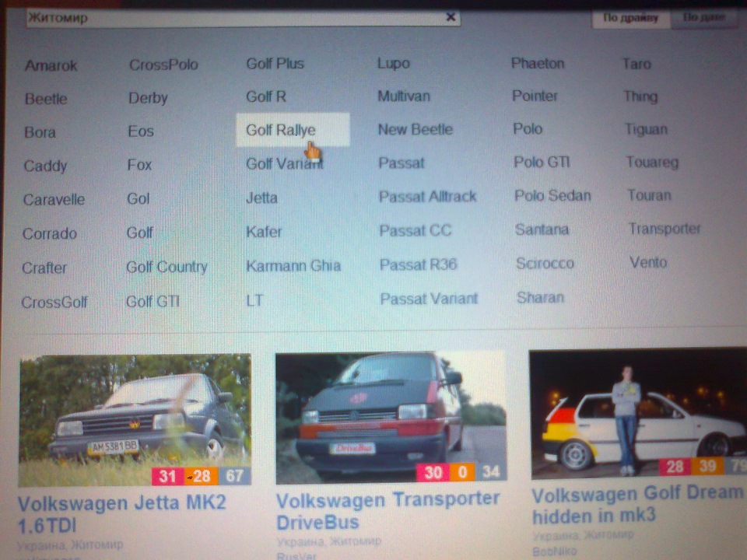
Task: Select the CrossPolo model
Action: pos(163,65)
